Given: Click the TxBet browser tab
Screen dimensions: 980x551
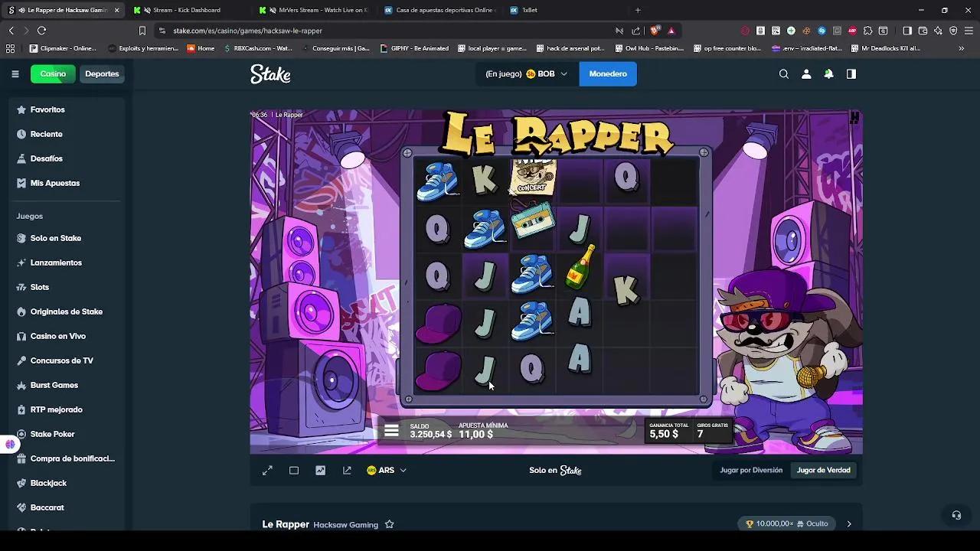Looking at the screenshot, I should click(x=528, y=10).
